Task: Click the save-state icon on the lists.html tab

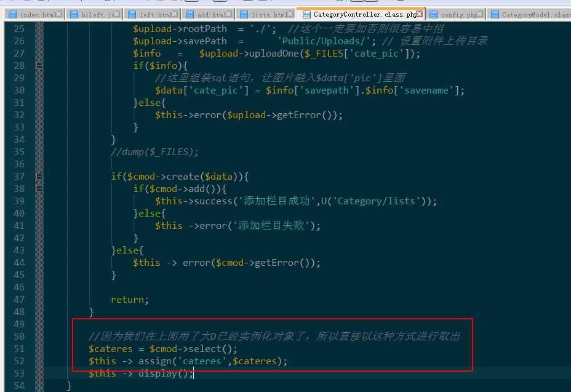Action: [x=244, y=14]
